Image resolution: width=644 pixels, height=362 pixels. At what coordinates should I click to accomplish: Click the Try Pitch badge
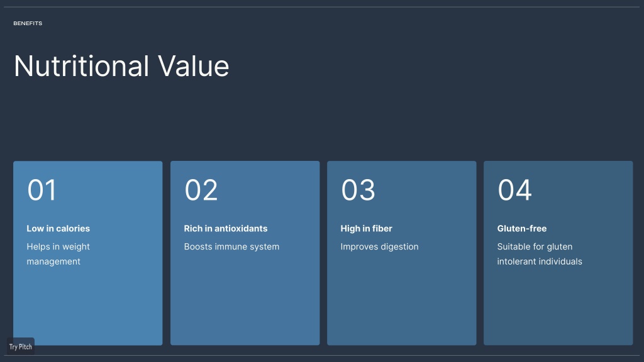coord(21,346)
